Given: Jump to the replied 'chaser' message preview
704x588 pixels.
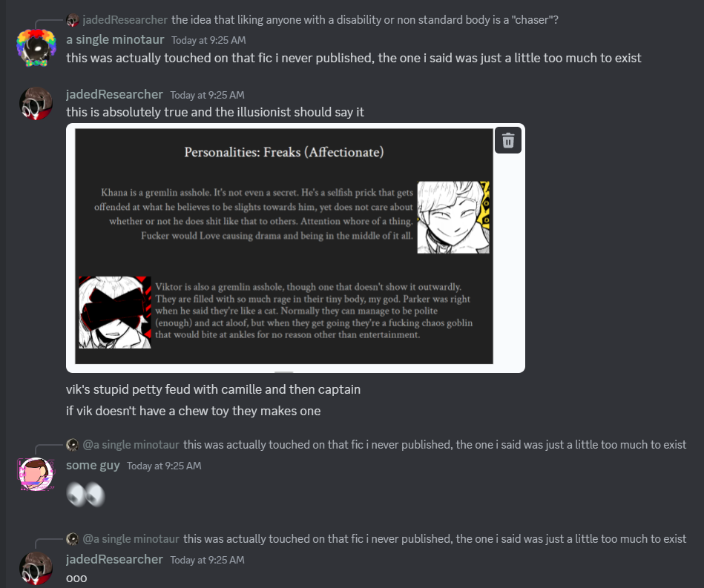Looking at the screenshot, I should tap(364, 20).
